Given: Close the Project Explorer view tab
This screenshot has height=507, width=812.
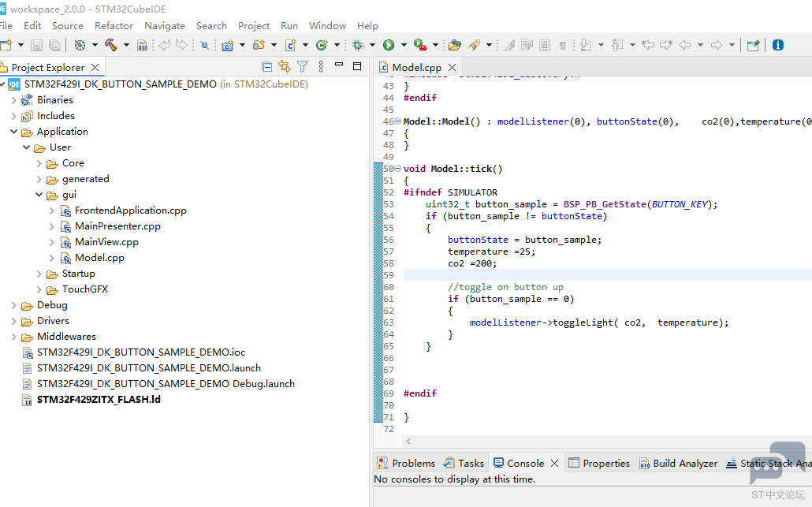Looking at the screenshot, I should pos(95,67).
